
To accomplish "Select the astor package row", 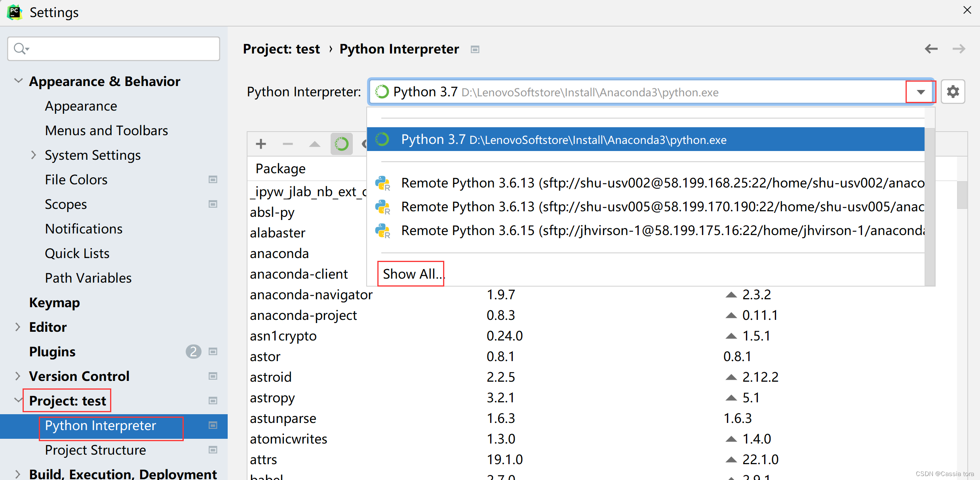I will click(602, 356).
